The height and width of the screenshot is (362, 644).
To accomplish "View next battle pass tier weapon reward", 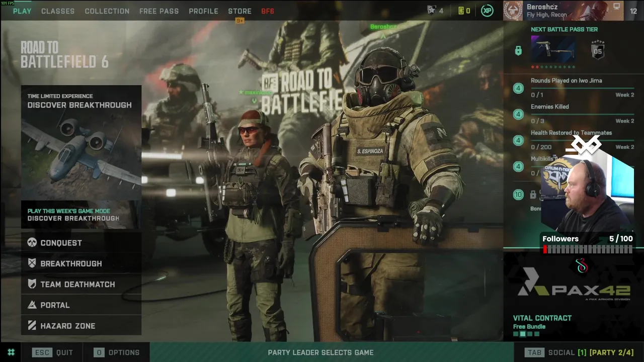I will tap(553, 49).
